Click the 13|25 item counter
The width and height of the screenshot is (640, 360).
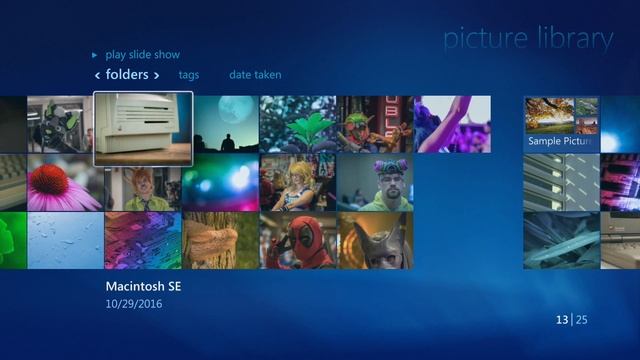(x=571, y=320)
